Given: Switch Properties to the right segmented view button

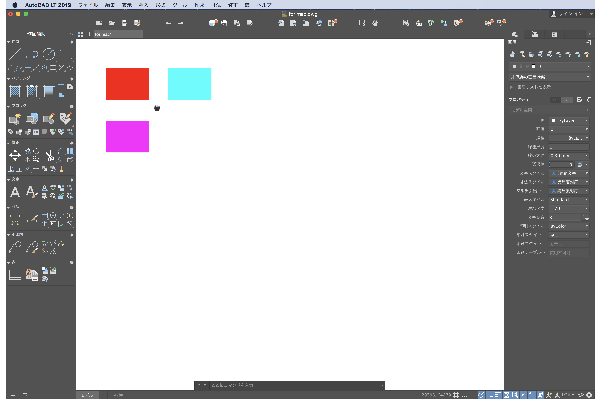Looking at the screenshot, I should pos(567,99).
